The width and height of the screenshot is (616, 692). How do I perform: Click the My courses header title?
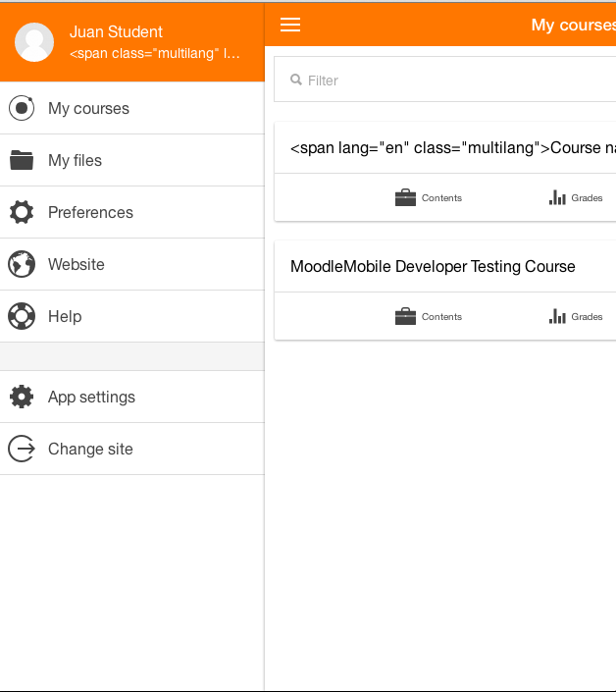573,25
